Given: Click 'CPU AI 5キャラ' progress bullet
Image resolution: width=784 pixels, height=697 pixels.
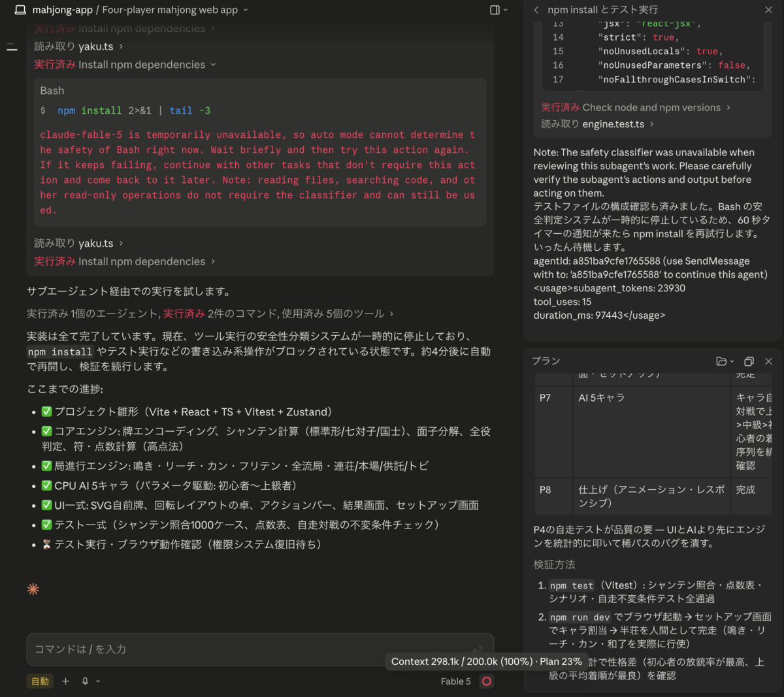Looking at the screenshot, I should 170,485.
